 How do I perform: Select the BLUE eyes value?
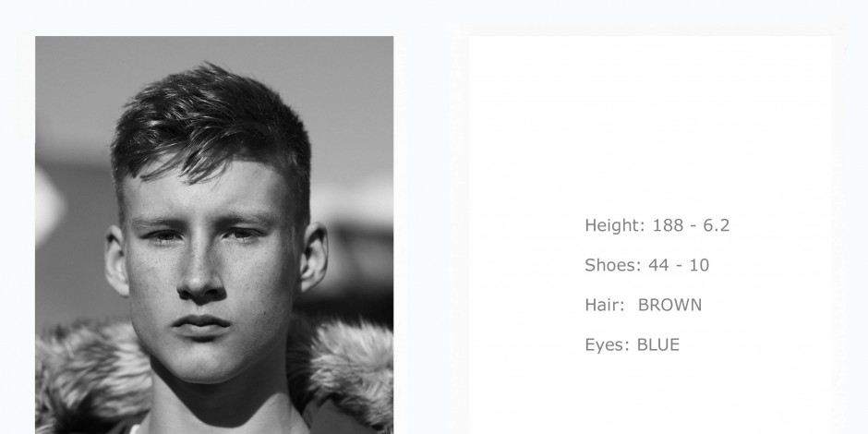(x=657, y=345)
